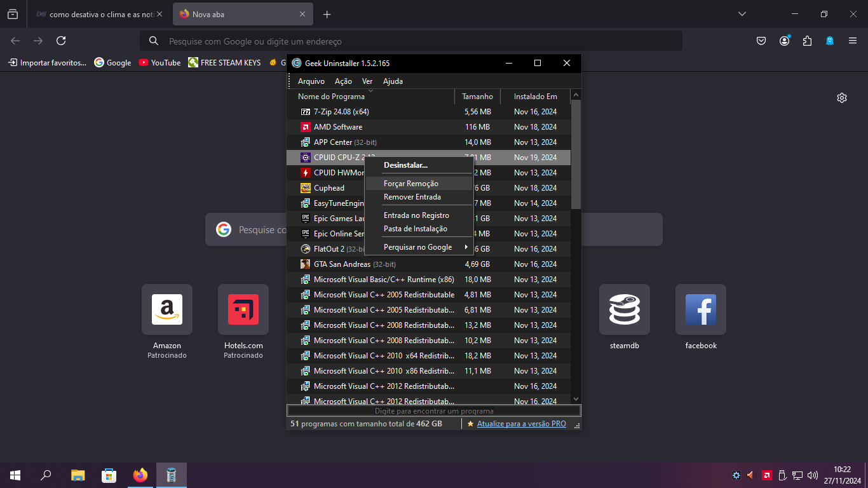Image resolution: width=868 pixels, height=488 pixels.
Task: Open the Ajuda menu
Action: click(393, 81)
